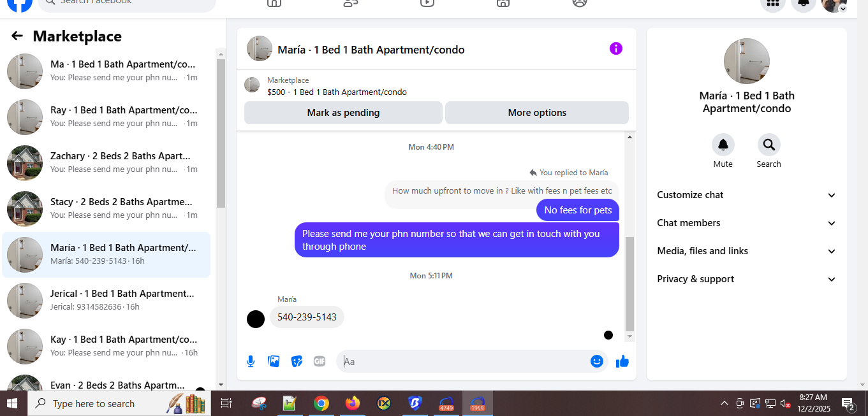Mute this conversation with bell icon

(x=723, y=145)
